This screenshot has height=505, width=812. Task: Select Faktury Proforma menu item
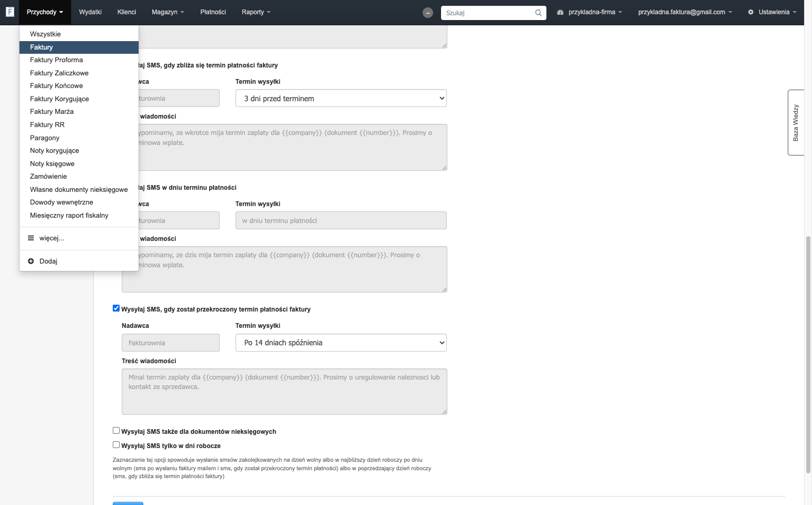[x=79, y=60]
